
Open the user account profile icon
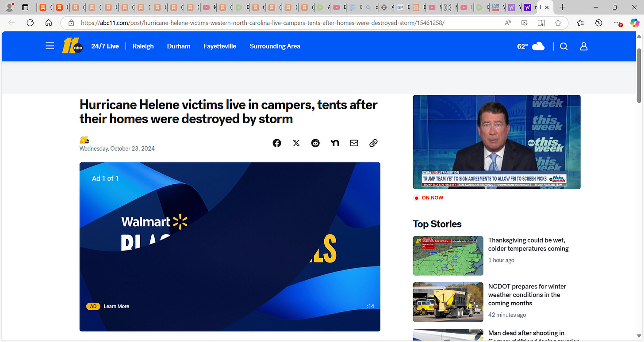(584, 46)
